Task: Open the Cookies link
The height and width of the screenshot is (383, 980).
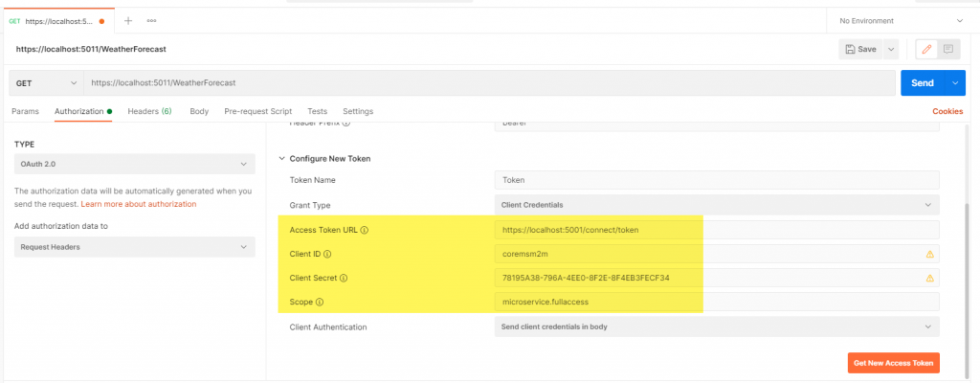Action: (947, 111)
